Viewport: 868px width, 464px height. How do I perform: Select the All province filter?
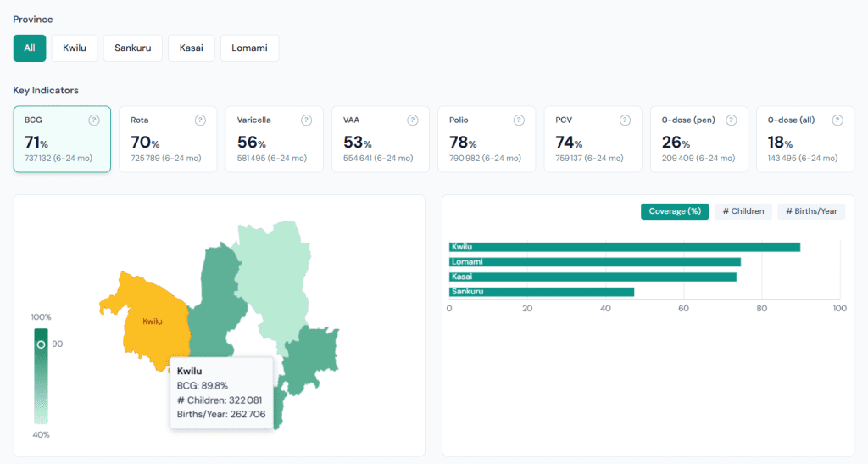(30, 48)
